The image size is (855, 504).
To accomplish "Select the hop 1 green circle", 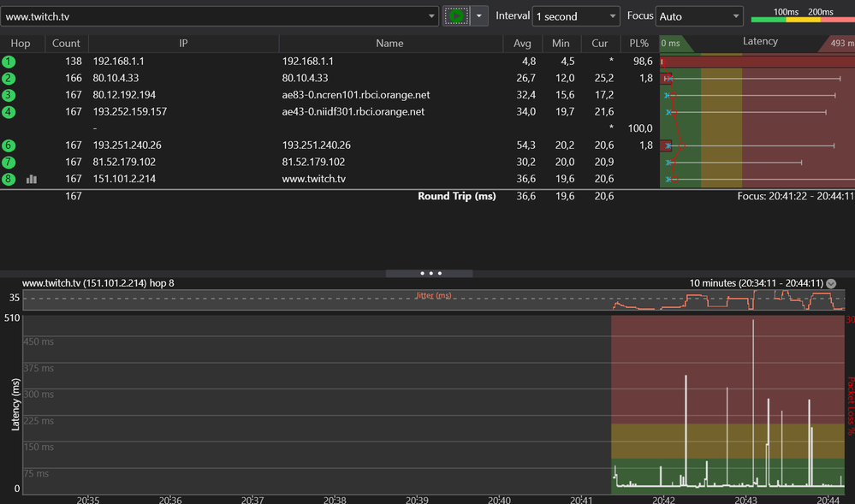I will click(x=9, y=62).
